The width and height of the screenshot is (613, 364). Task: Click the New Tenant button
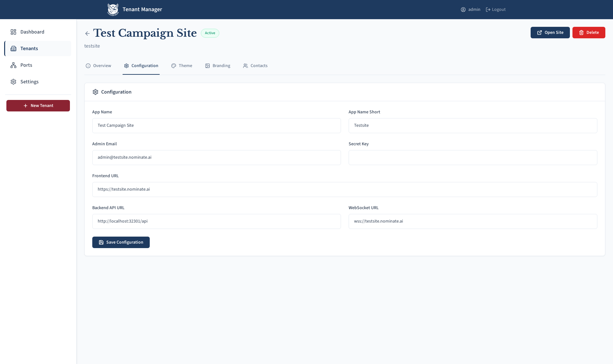38,106
